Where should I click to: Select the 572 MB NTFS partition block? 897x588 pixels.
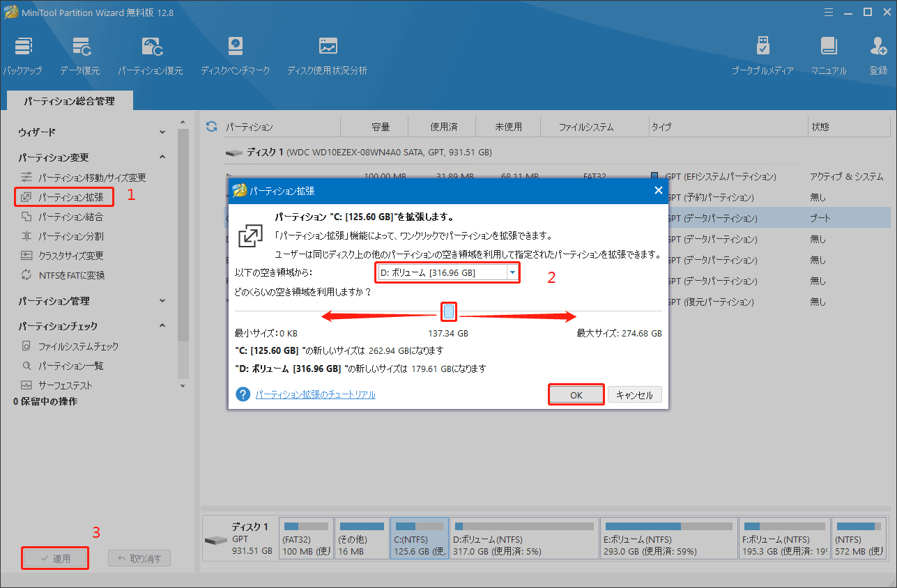(859, 538)
